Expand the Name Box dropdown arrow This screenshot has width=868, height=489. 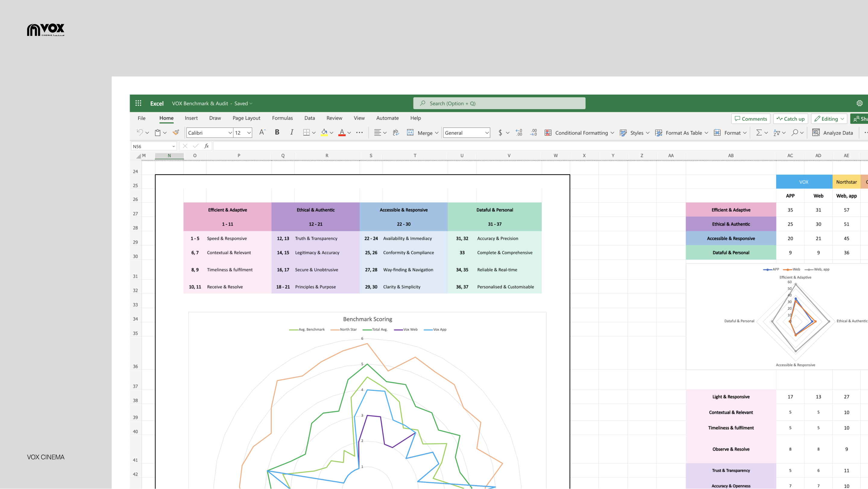174,146
